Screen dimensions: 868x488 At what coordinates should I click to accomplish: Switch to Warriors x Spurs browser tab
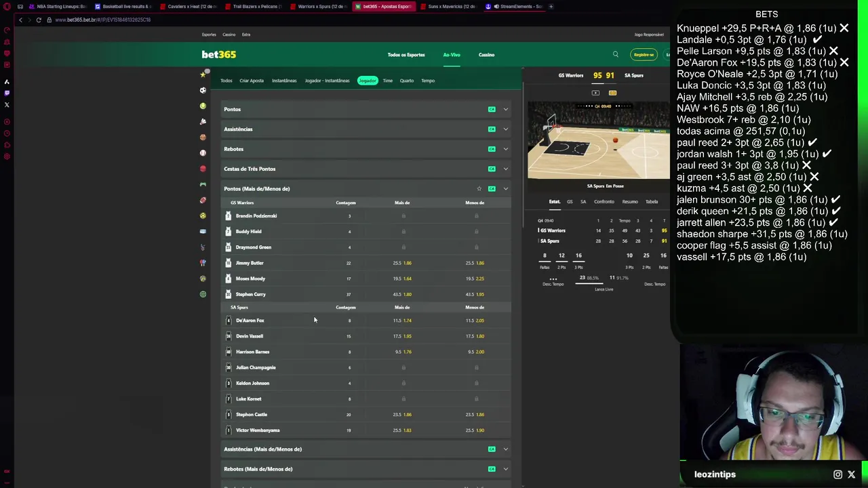click(320, 6)
